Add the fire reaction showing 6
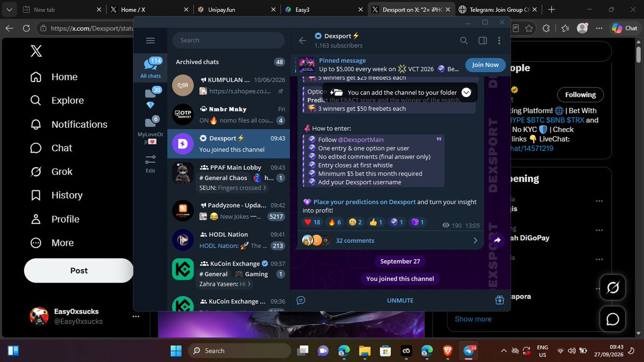Image resolution: width=644 pixels, height=362 pixels. tap(334, 222)
